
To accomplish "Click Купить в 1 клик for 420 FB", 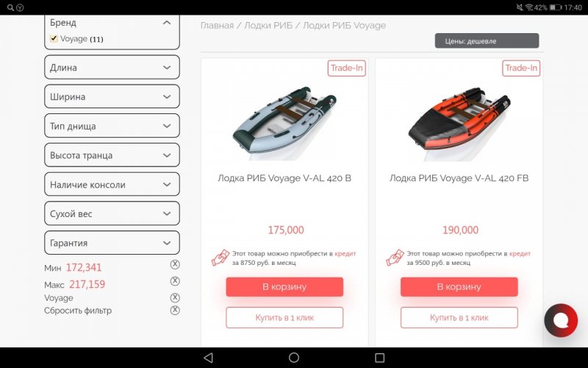I will [x=459, y=318].
